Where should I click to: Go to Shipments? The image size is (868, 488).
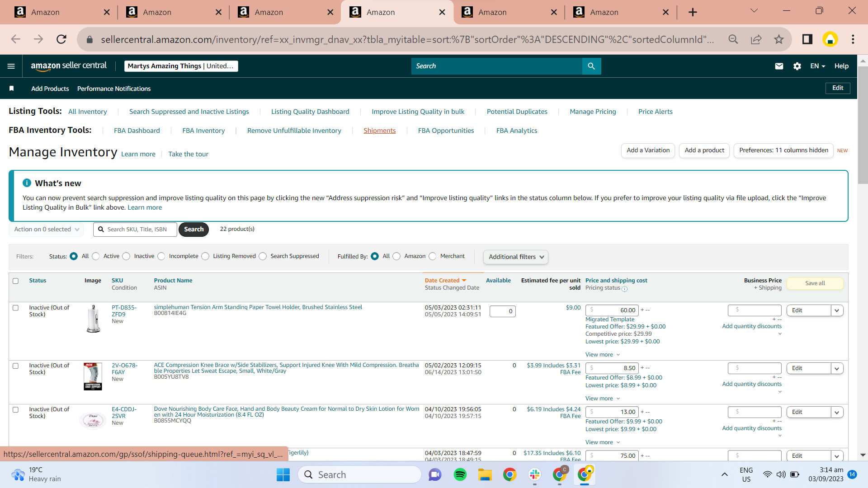pos(379,131)
